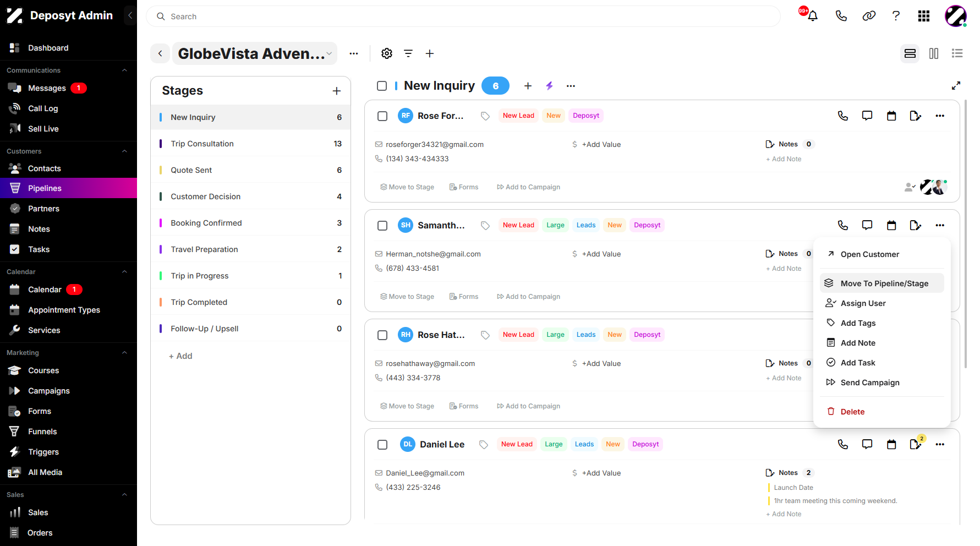Click the search input field
Viewport: 980px width, 546px height.
[463, 17]
